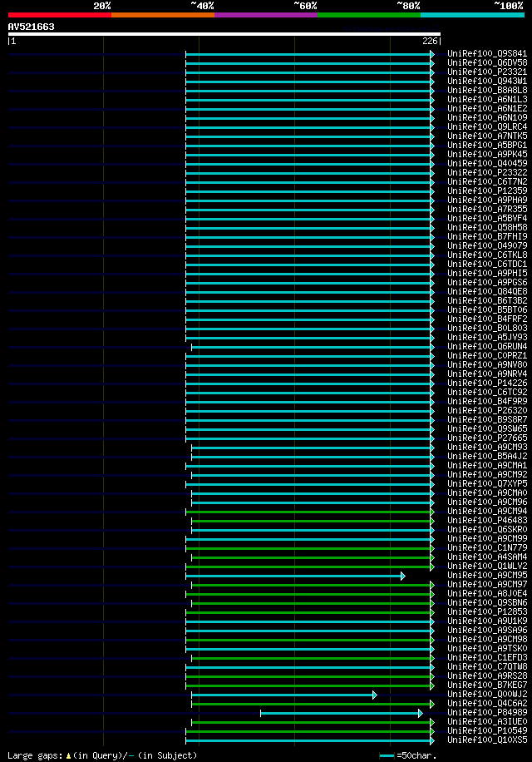The width and height of the screenshot is (532, 762).
Task: Select the hit label UniRef100_A9CM95
Action: (487, 575)
